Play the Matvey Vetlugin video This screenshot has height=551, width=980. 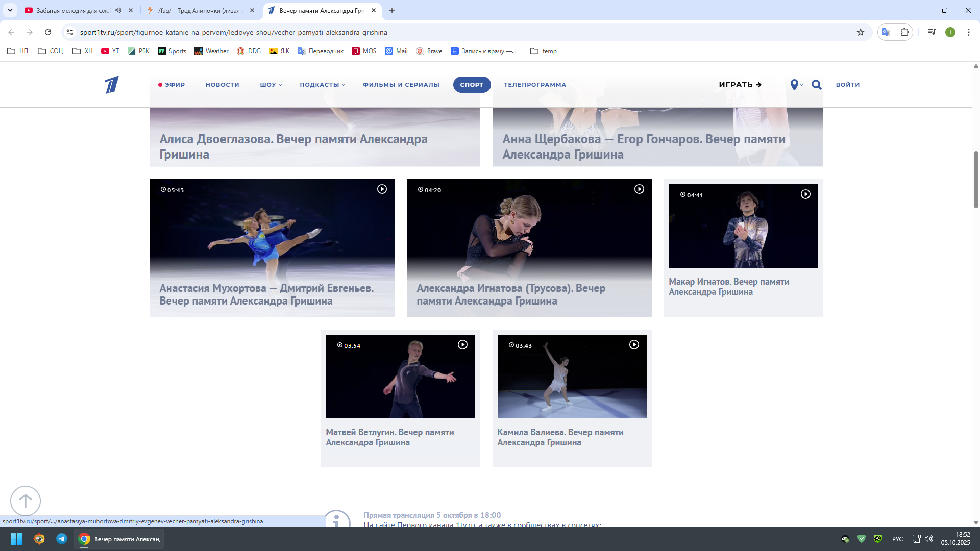click(x=462, y=345)
